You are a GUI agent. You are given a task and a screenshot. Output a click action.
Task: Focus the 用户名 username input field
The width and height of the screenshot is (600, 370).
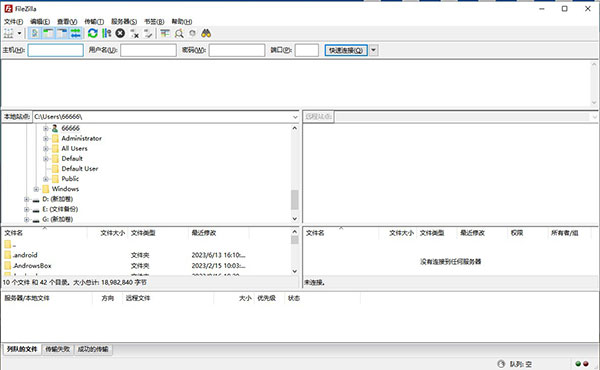pos(148,50)
